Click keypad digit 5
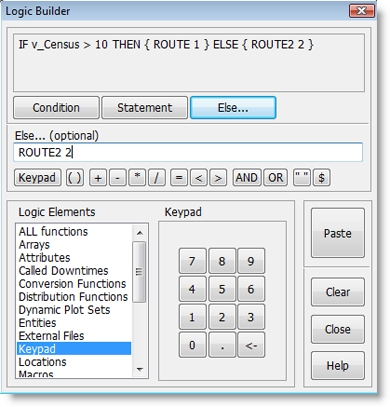390x407 pixels. pyautogui.click(x=222, y=289)
